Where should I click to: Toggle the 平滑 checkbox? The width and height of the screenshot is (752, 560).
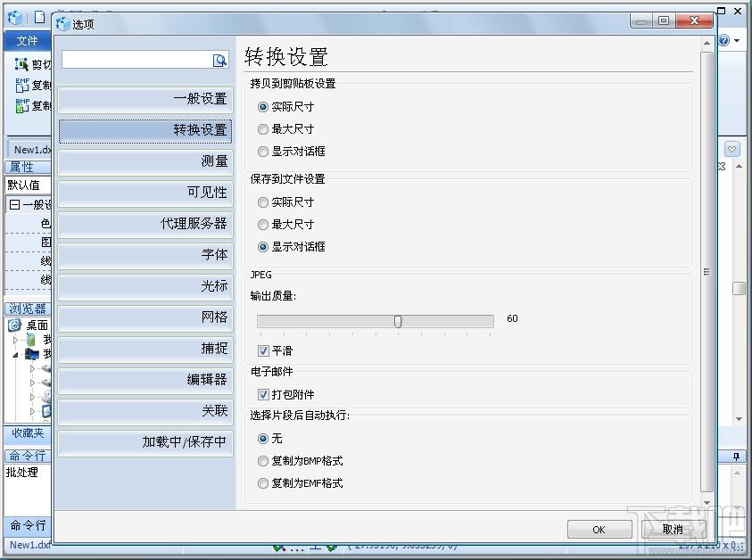(x=263, y=351)
